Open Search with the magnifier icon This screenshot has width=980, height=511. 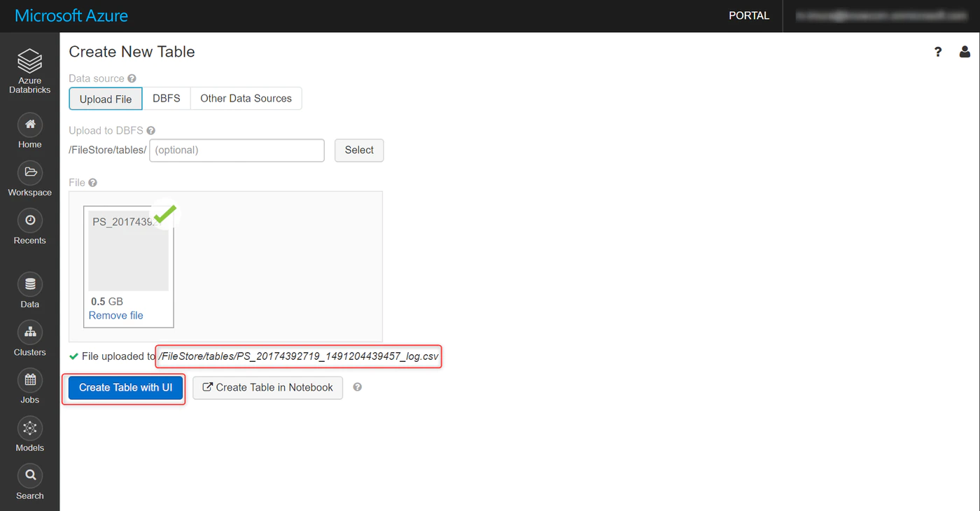[29, 476]
